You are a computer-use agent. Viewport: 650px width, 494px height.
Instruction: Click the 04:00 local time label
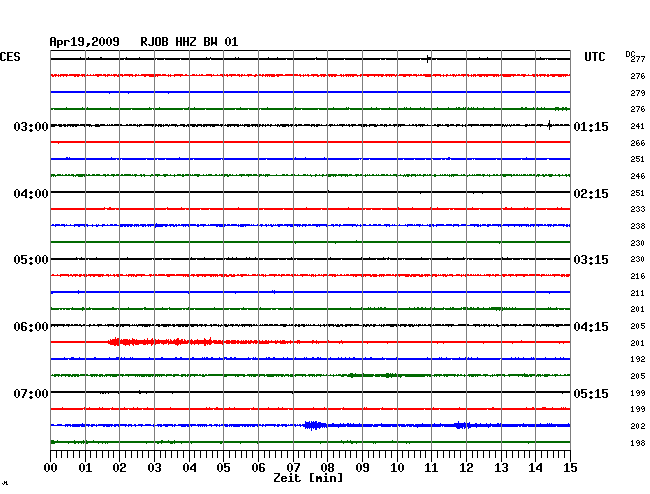point(31,194)
